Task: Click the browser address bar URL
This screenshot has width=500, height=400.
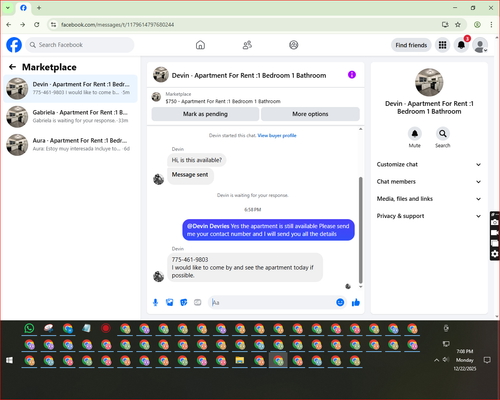Action: pyautogui.click(x=117, y=25)
